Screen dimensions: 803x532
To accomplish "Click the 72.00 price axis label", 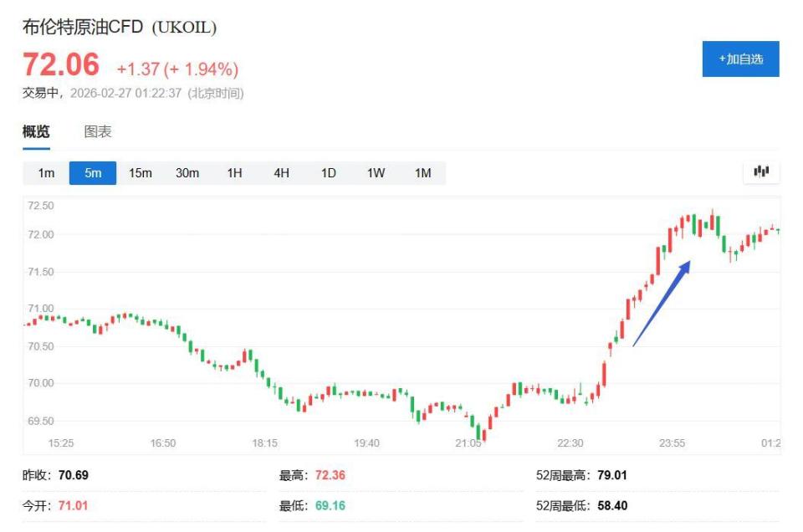I will pos(40,234).
